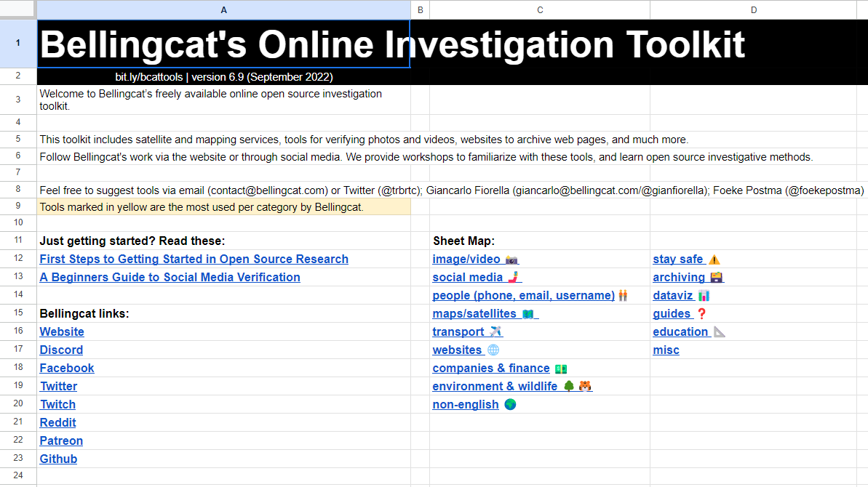Select column D header
The width and height of the screenshot is (868, 487).
point(754,10)
